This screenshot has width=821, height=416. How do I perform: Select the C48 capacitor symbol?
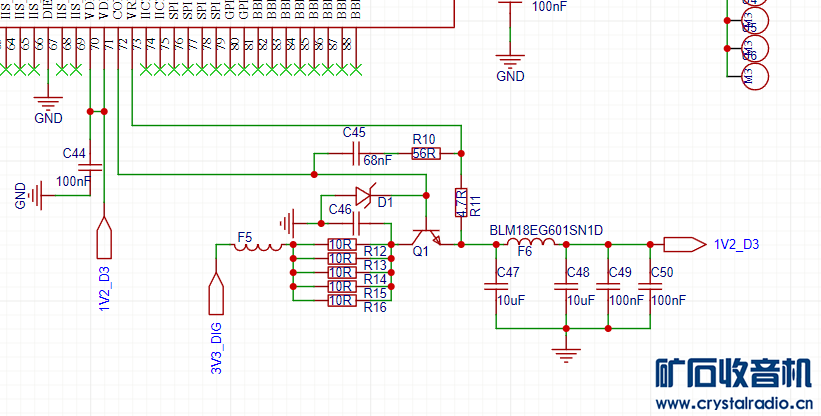pyautogui.click(x=566, y=286)
